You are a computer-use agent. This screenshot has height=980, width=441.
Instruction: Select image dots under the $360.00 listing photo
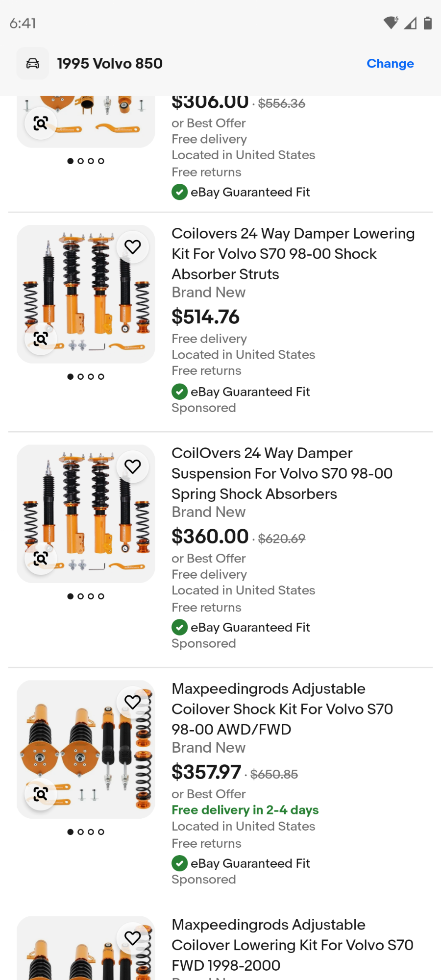86,596
